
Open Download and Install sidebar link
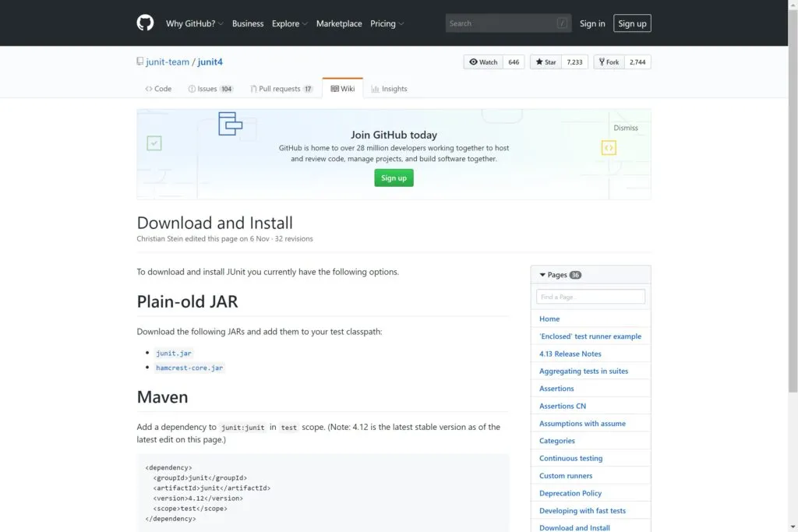[574, 528]
